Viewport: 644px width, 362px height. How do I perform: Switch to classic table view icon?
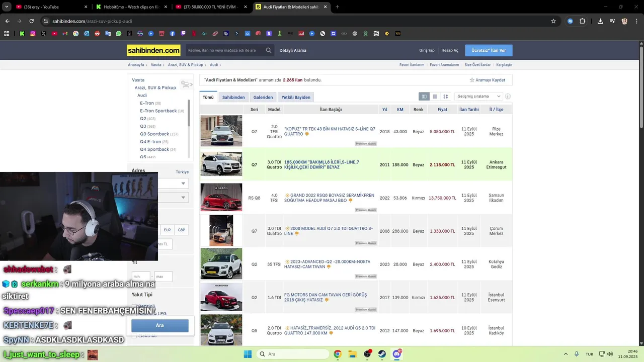[424, 97]
